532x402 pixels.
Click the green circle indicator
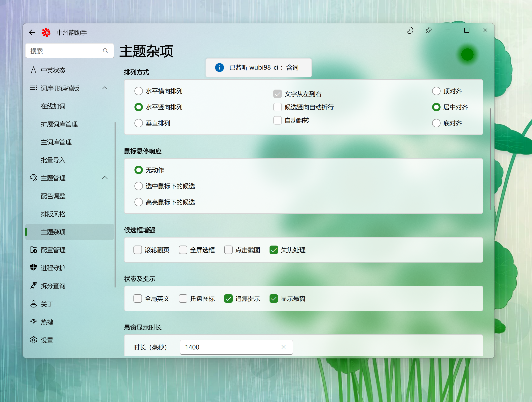click(467, 55)
